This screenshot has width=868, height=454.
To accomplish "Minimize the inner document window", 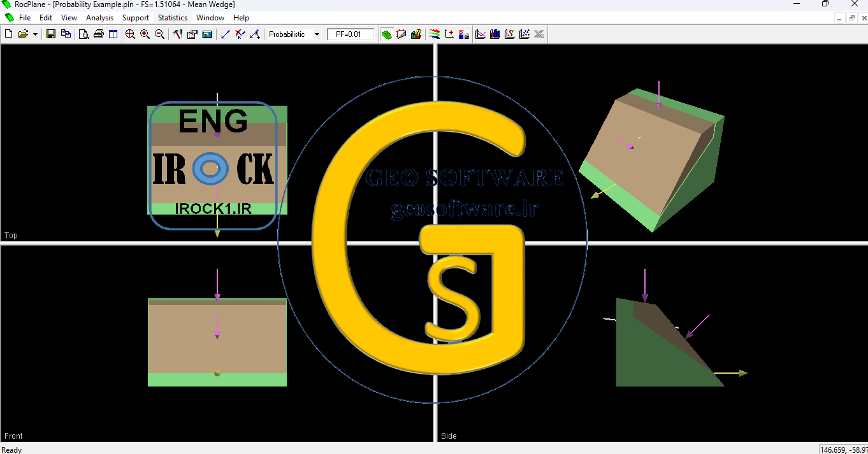I will pos(840,18).
